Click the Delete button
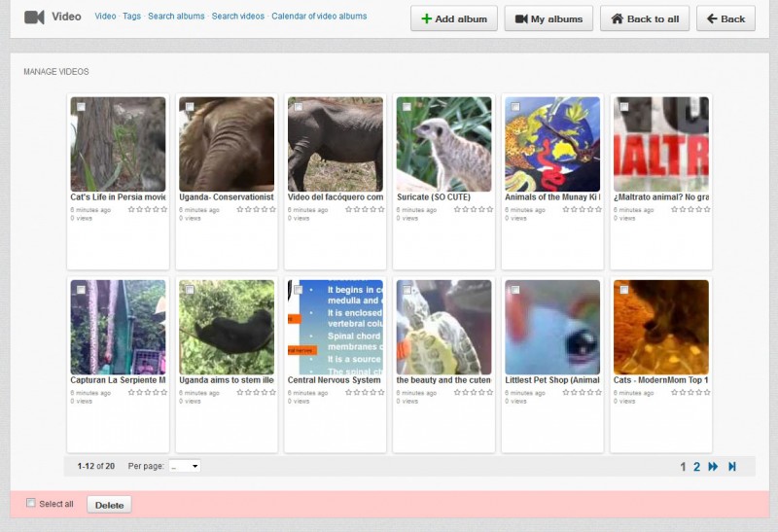Screen dimensions: 778x532 pos(109,505)
